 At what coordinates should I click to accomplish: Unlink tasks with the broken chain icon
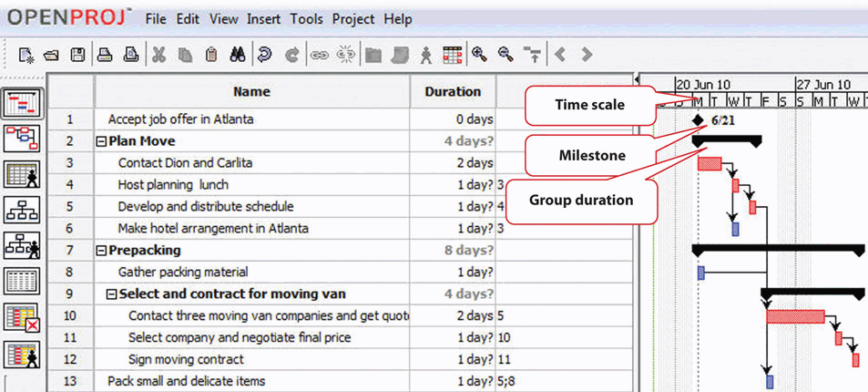coord(346,55)
